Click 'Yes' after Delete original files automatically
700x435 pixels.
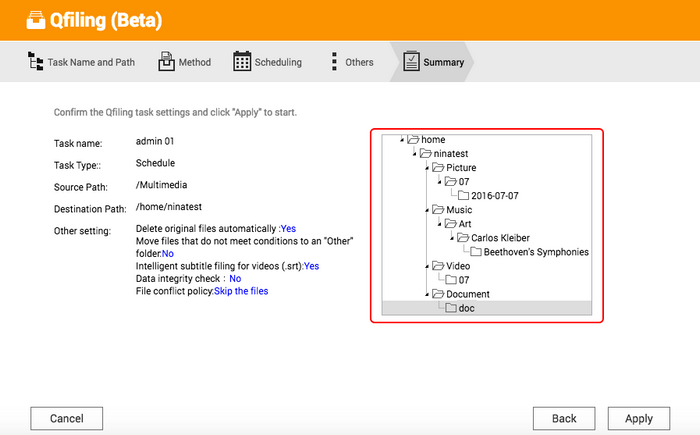point(288,229)
